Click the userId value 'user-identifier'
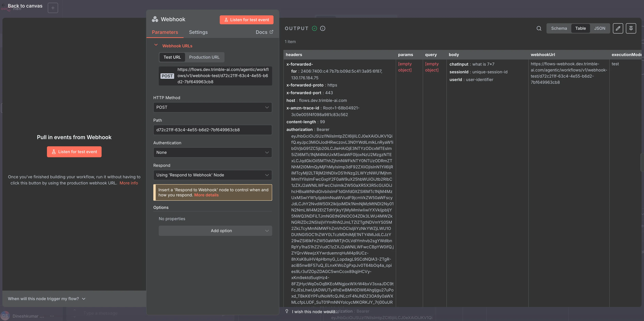The height and width of the screenshot is (321, 644). tap(479, 79)
